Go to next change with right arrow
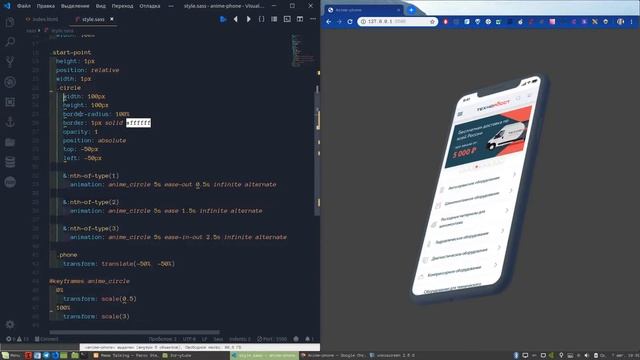This screenshot has height=360, width=640. [x=248, y=19]
